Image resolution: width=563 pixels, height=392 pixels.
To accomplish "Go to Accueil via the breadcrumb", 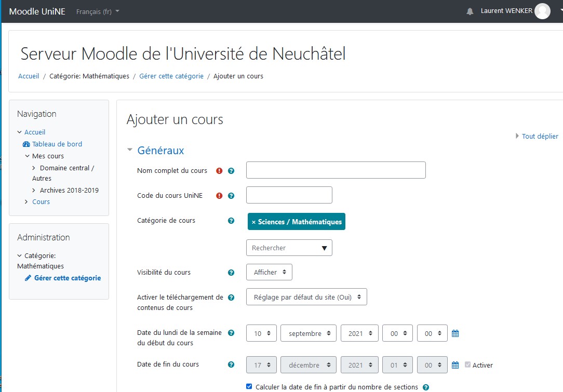I will pyautogui.click(x=29, y=76).
